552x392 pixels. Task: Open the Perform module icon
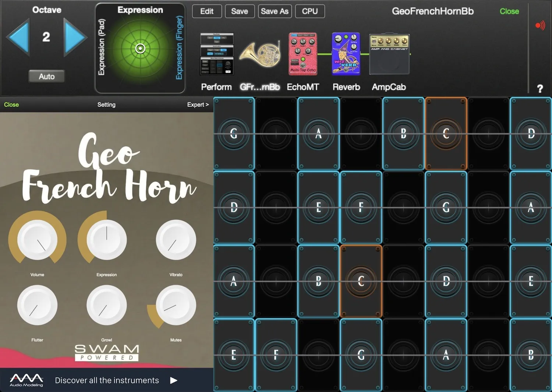[217, 54]
